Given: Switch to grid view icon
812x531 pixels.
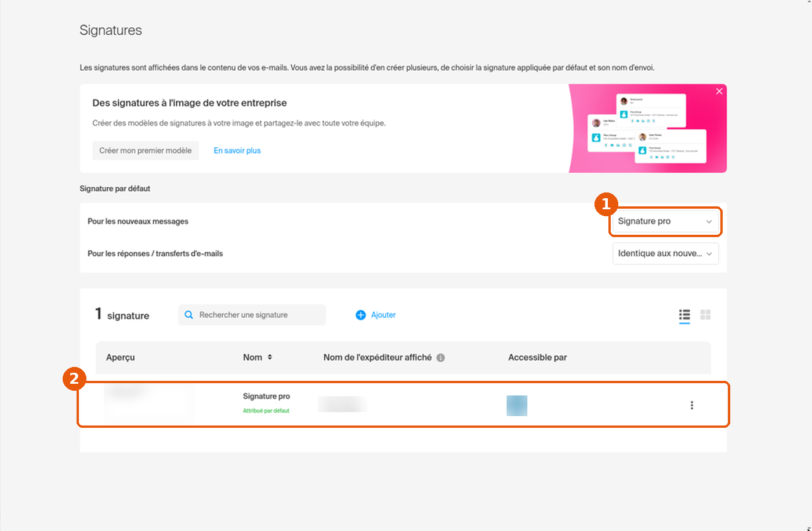Looking at the screenshot, I should (705, 315).
